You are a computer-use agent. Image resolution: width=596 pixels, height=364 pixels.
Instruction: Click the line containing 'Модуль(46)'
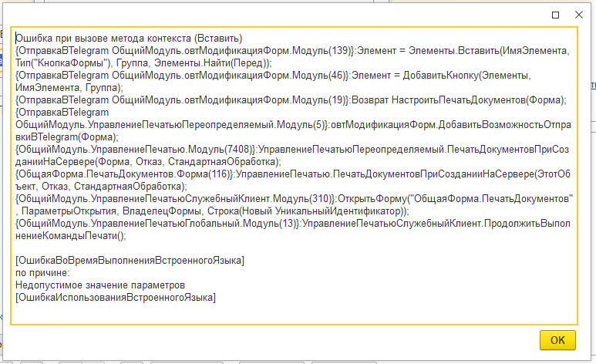(x=273, y=76)
